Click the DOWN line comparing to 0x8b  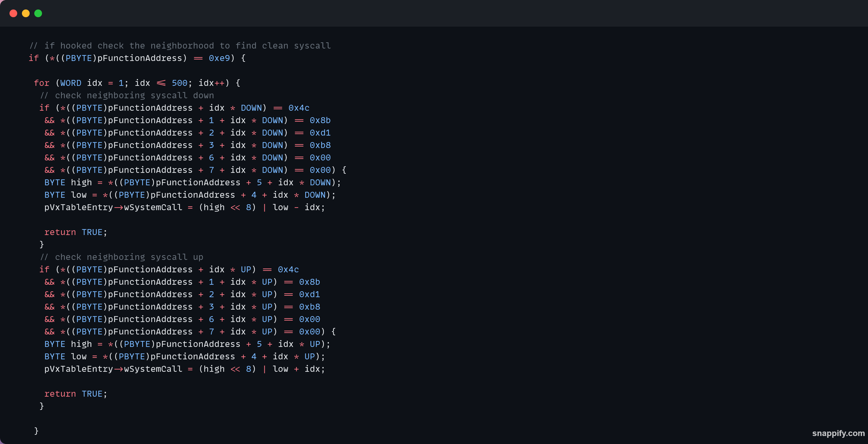click(x=188, y=120)
